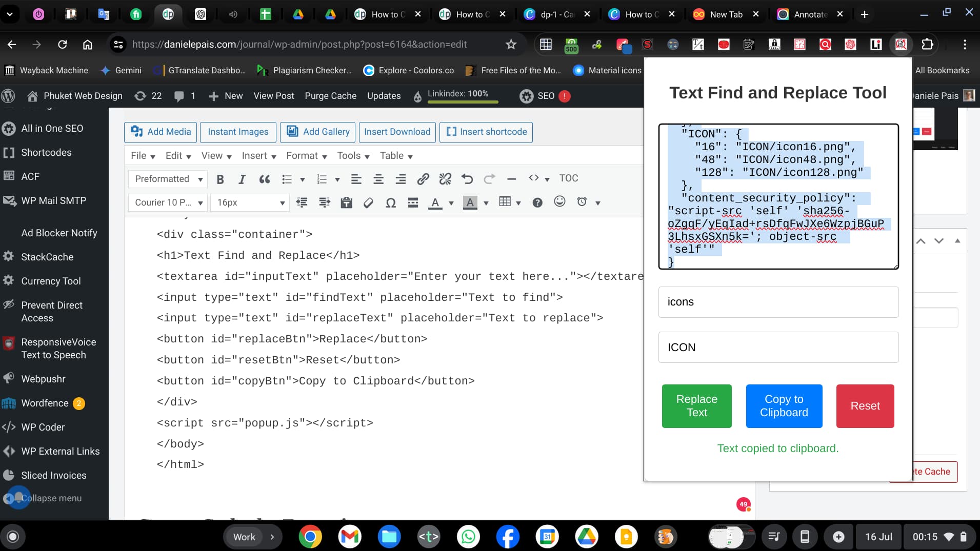Open WhatsApp from the taskbar
Image resolution: width=980 pixels, height=551 pixels.
click(468, 537)
